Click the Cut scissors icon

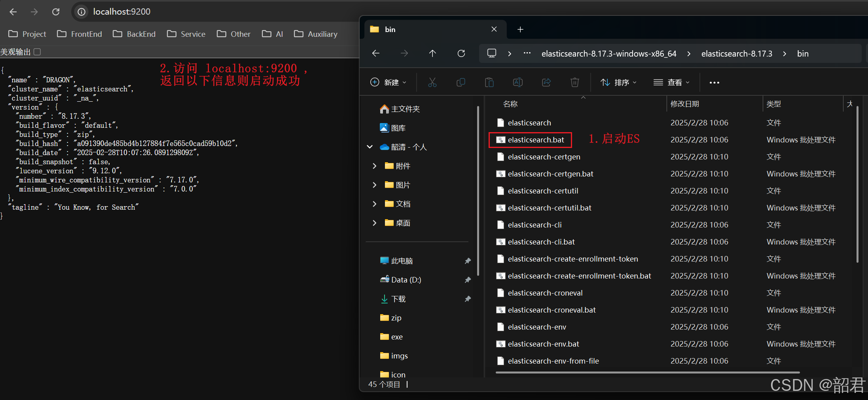point(432,82)
